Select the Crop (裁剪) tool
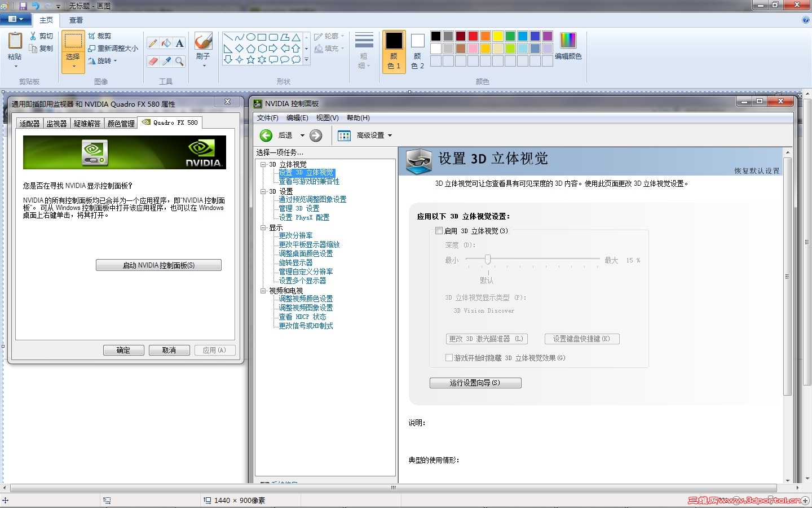 (99, 36)
